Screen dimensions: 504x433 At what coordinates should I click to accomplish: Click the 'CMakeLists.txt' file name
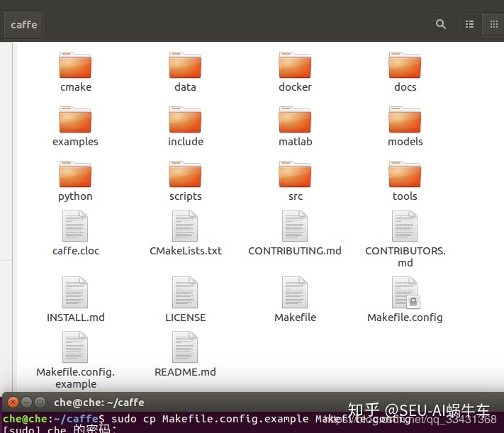(186, 251)
